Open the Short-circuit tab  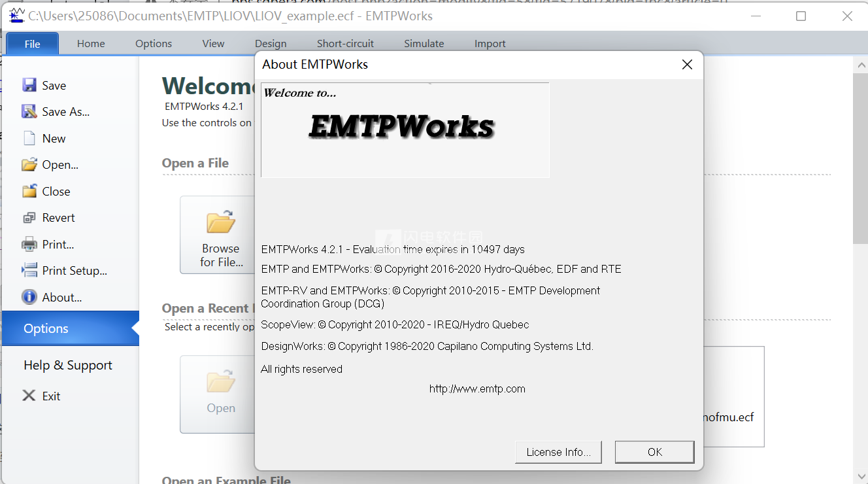click(345, 44)
